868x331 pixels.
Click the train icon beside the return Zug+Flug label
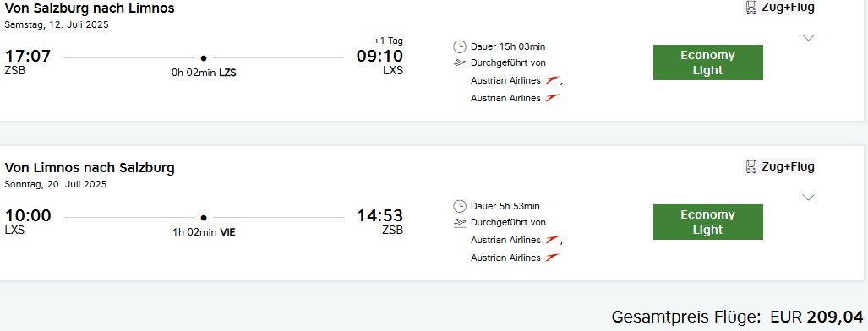751,166
